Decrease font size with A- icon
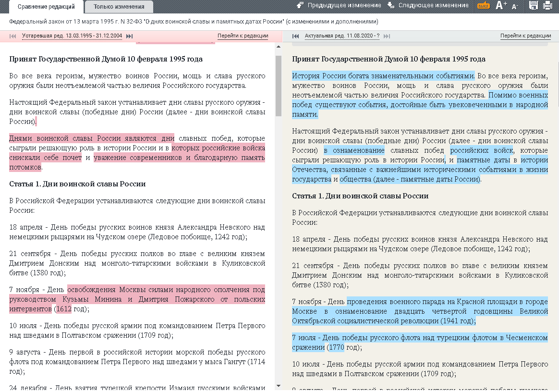 click(x=514, y=6)
